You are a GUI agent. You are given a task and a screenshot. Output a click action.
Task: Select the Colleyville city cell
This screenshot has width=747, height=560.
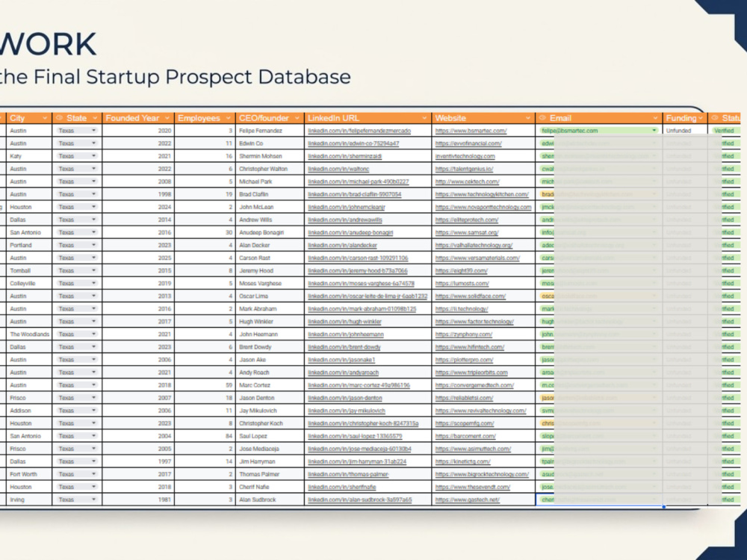(x=29, y=283)
